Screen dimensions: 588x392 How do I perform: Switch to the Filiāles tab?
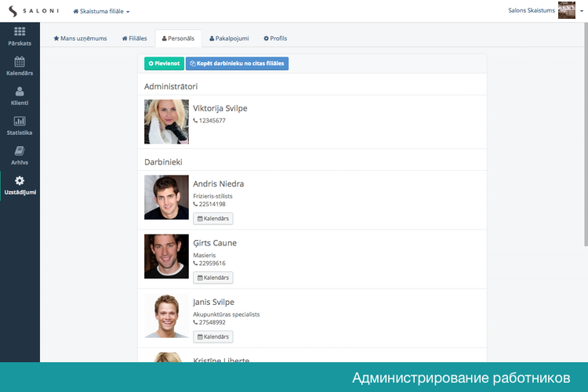point(134,38)
